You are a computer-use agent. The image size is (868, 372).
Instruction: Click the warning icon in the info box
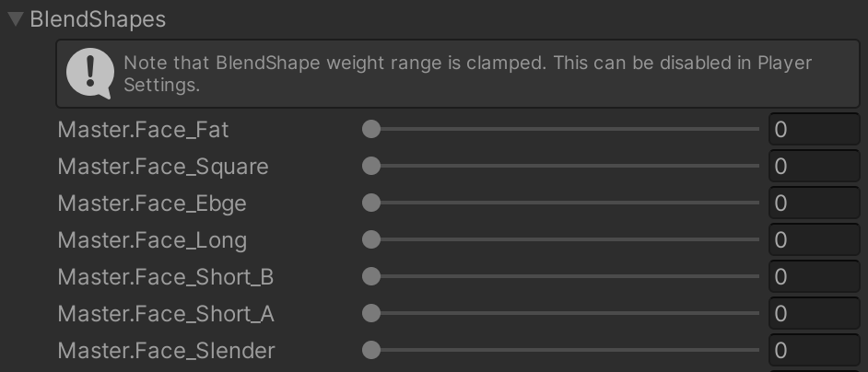[x=90, y=74]
